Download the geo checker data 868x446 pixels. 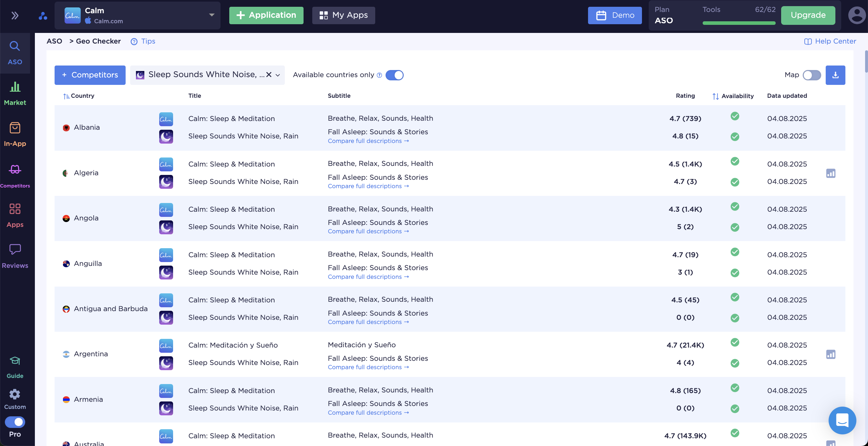[835, 75]
